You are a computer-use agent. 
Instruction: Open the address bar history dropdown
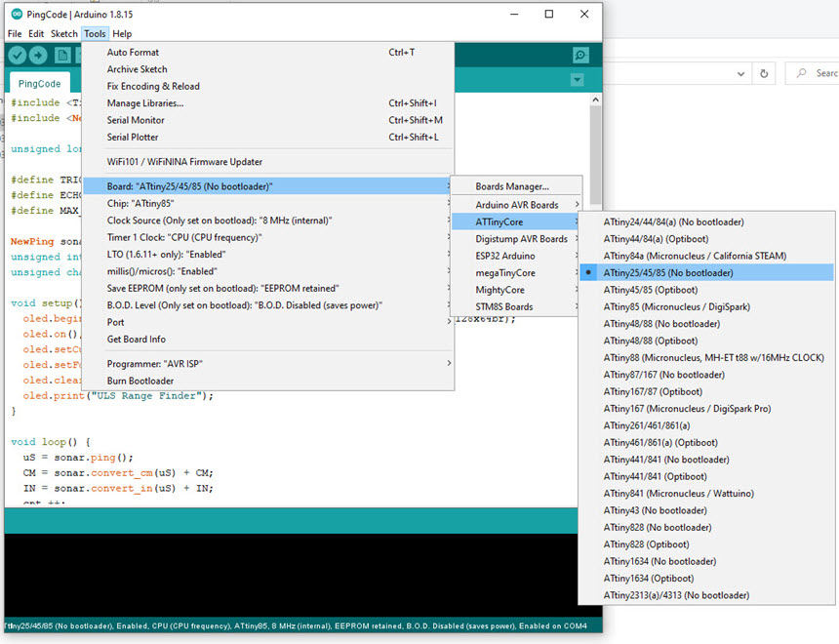pyautogui.click(x=741, y=73)
